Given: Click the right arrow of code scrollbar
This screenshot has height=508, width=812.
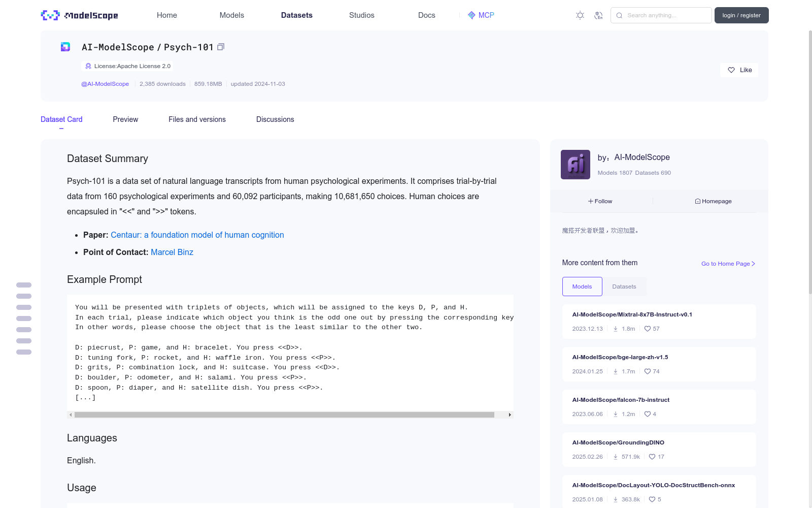Looking at the screenshot, I should click(x=510, y=415).
